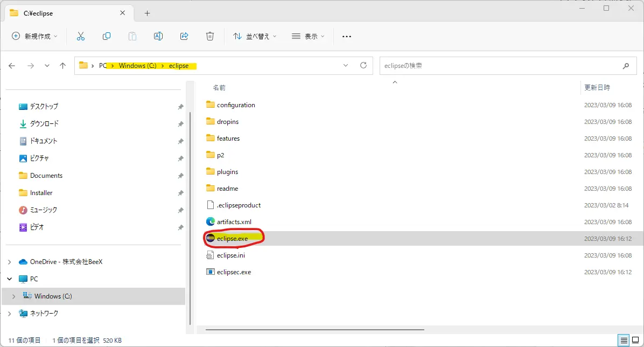Click the search magnifier icon
The width and height of the screenshot is (644, 347).
tap(626, 66)
